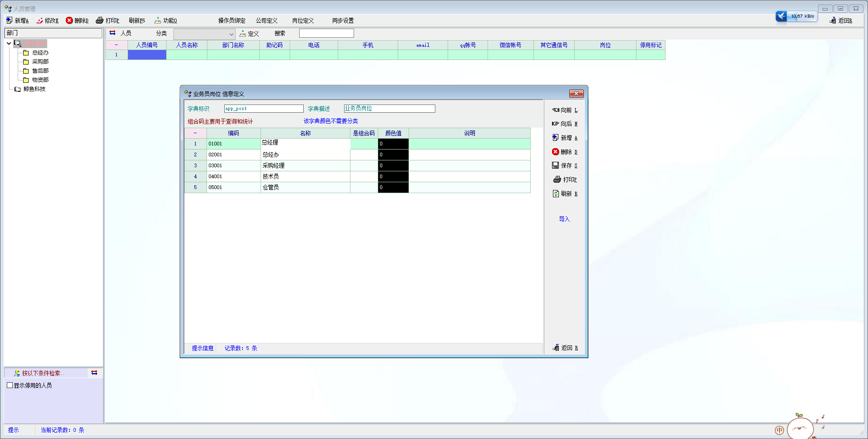Select the 采购部 folder in tree

(x=40, y=62)
